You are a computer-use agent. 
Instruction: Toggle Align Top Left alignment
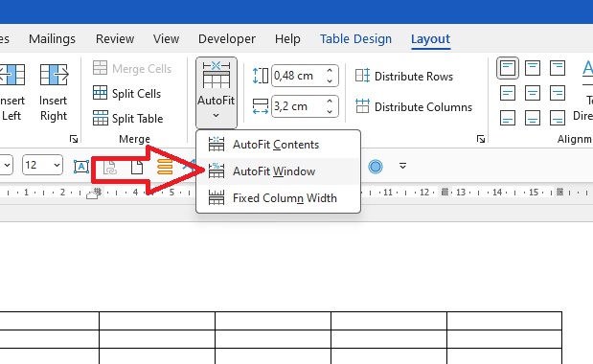tap(507, 68)
